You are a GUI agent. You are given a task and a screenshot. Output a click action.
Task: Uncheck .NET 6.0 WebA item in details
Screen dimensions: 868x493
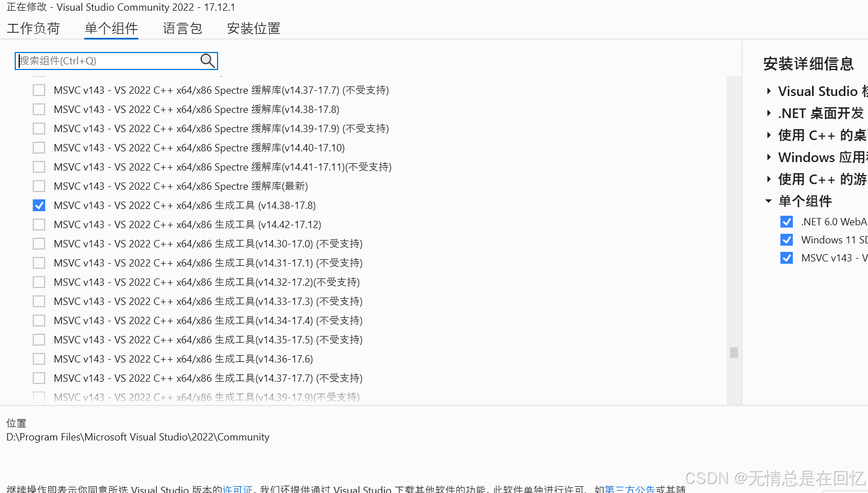pyautogui.click(x=787, y=222)
